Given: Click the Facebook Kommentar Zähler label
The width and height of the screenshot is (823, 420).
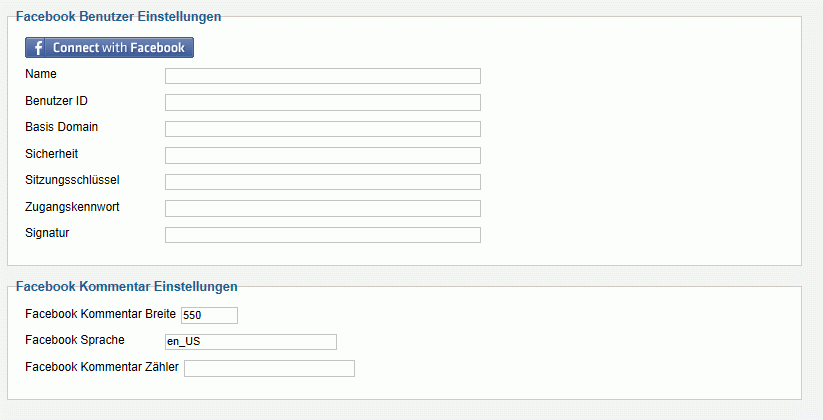Looking at the screenshot, I should [102, 367].
